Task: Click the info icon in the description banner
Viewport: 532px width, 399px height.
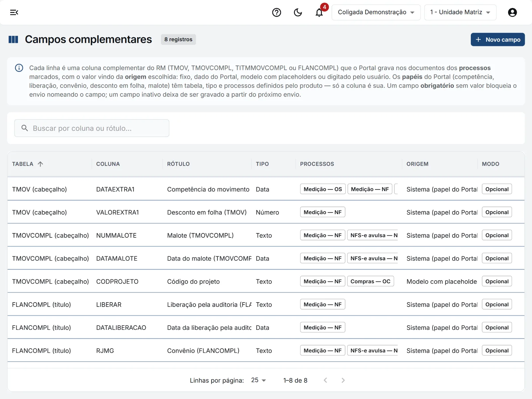Action: click(19, 68)
